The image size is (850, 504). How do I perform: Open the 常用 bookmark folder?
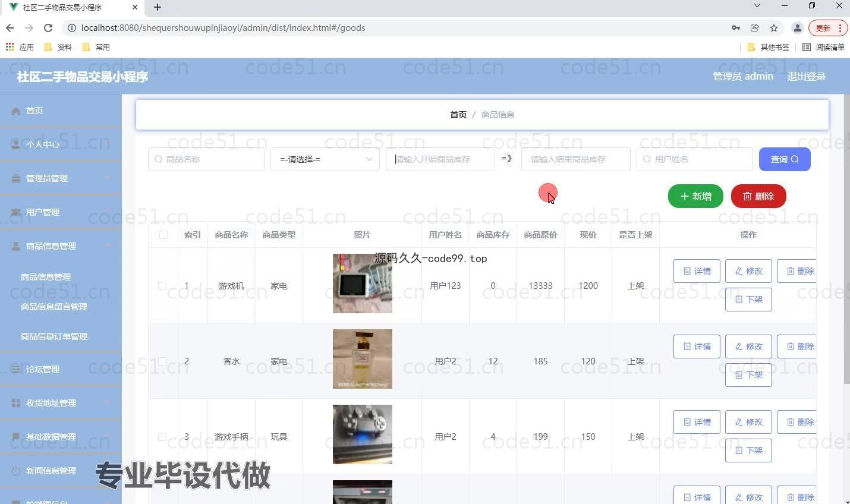point(96,47)
